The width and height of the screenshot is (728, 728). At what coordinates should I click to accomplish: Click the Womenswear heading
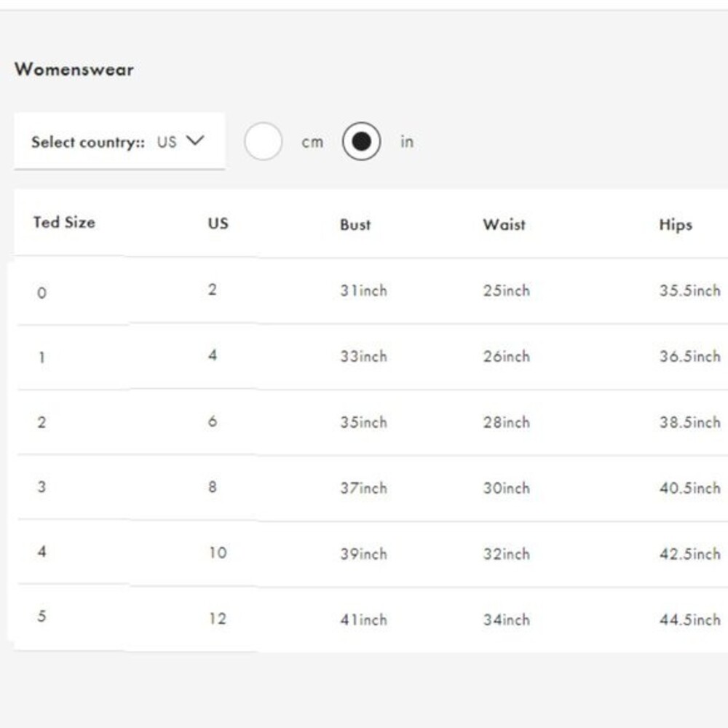74,70
